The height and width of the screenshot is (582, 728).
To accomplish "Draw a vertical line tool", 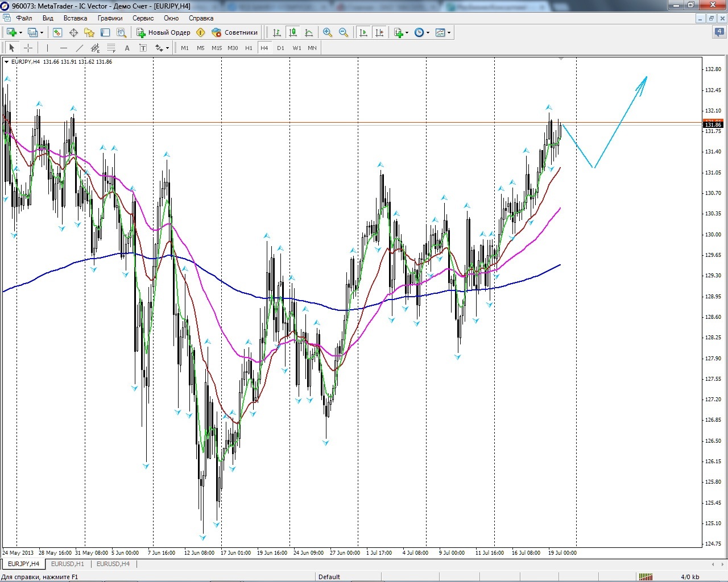I will point(47,48).
